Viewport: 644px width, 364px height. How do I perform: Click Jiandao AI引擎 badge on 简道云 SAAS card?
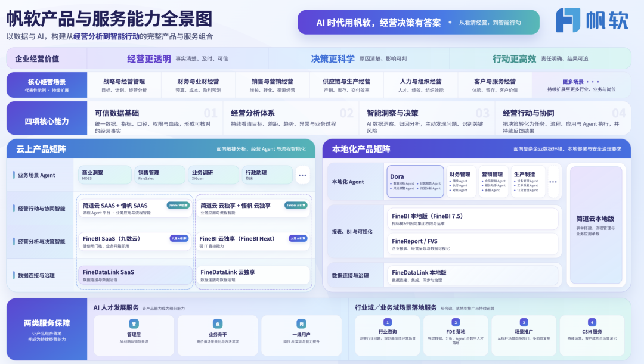178,205
